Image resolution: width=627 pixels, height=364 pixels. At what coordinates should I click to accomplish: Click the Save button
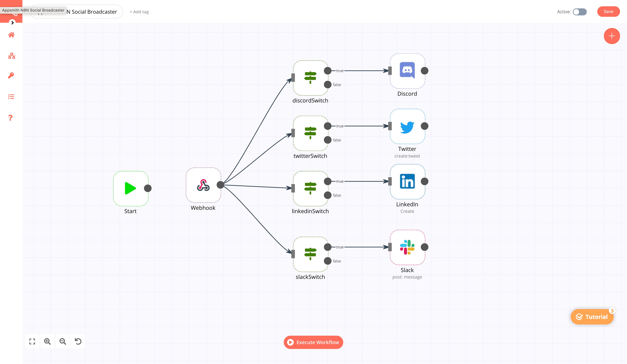tap(608, 12)
